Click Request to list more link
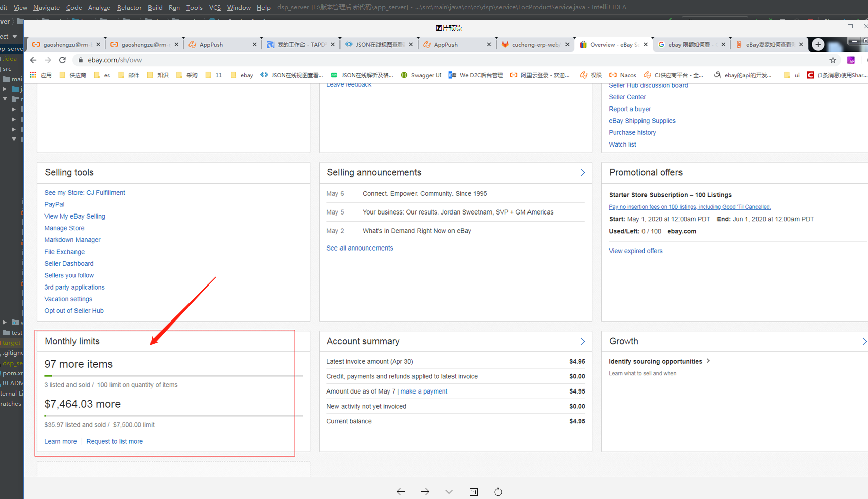 coord(115,442)
